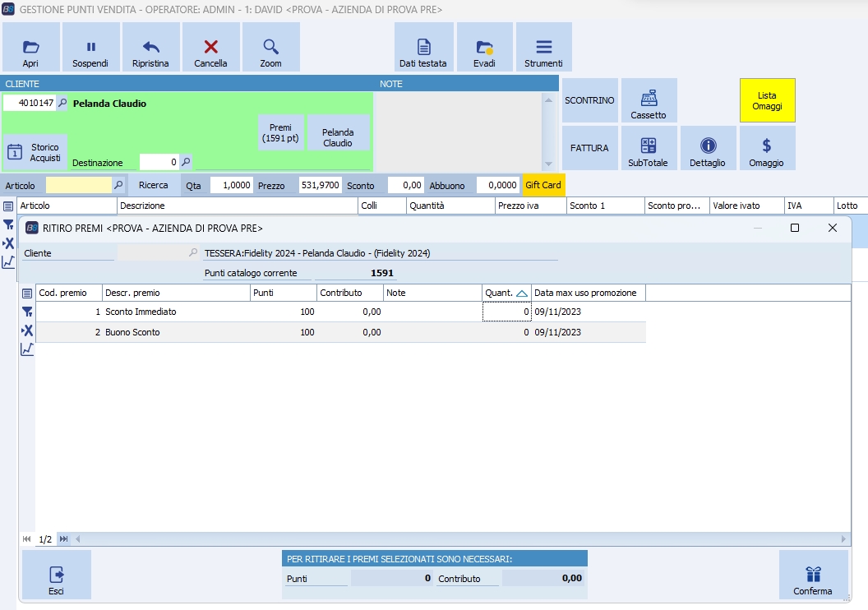Click the yellow Lista Omaggi button

[767, 101]
